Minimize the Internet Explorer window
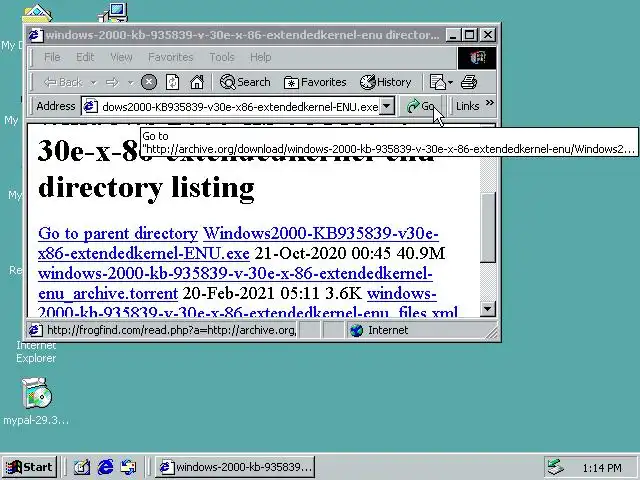The height and width of the screenshot is (480, 640). (453, 35)
